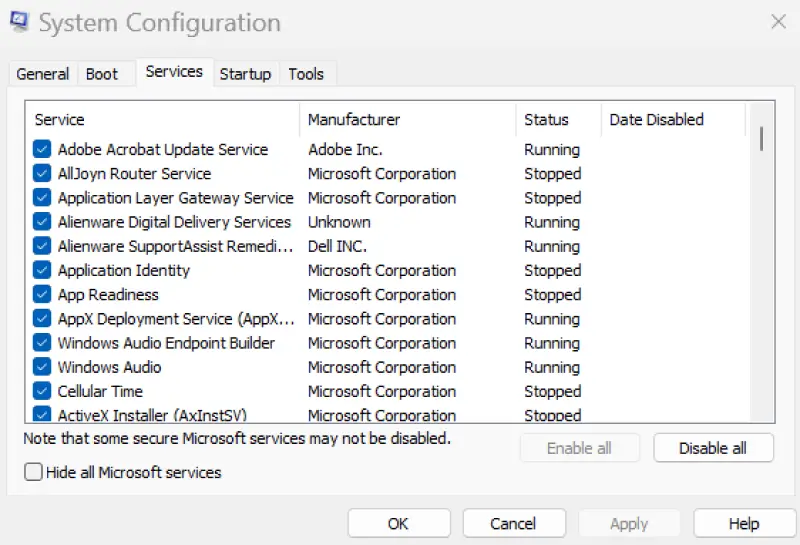Click the Dell INC. manufacturer cell
Screen dimensions: 800x545
(x=337, y=246)
